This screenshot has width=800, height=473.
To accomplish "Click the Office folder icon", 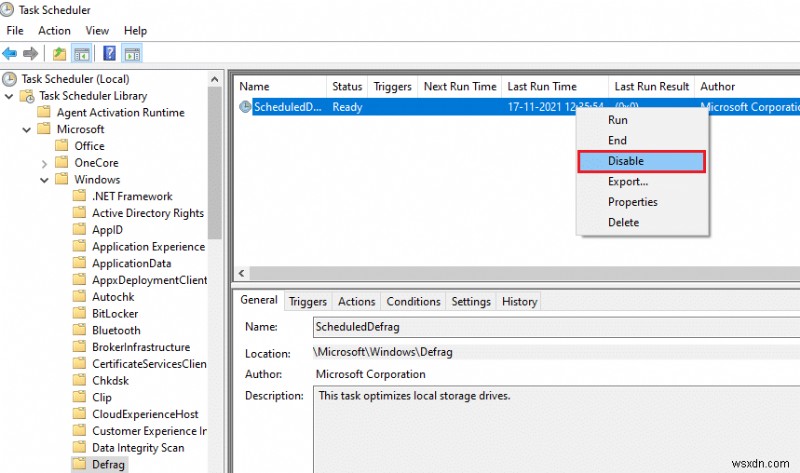I will click(x=61, y=146).
